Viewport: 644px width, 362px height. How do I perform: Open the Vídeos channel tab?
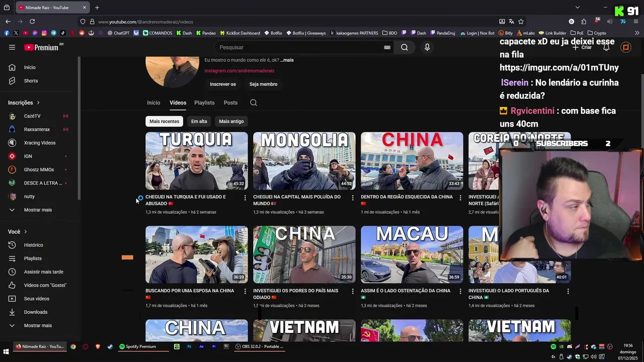[178, 103]
